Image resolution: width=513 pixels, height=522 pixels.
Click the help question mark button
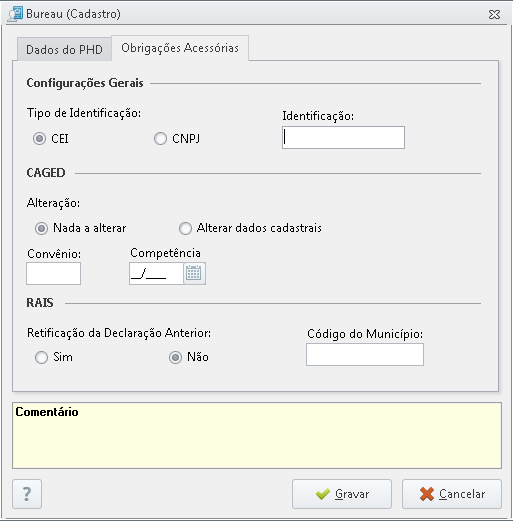point(27,494)
